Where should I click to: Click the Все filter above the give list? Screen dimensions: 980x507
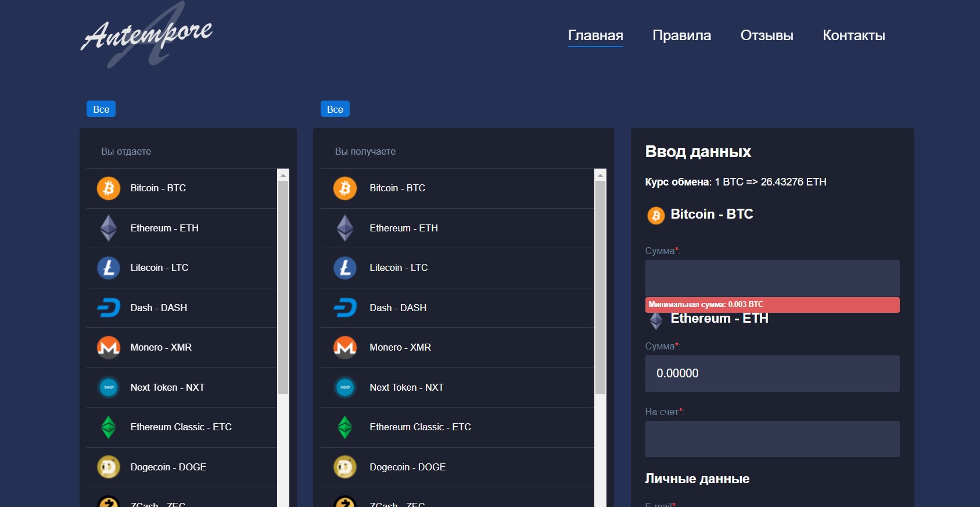point(101,109)
